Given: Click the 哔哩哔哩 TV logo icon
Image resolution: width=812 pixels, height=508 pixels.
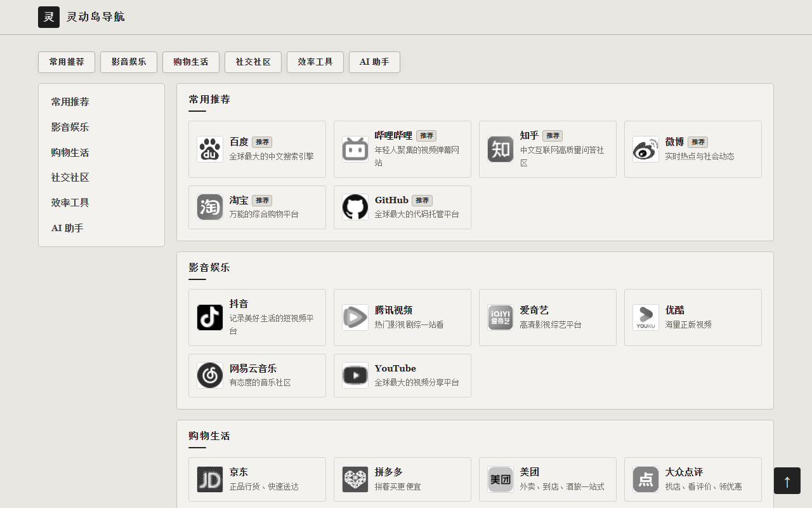Looking at the screenshot, I should tap(355, 149).
